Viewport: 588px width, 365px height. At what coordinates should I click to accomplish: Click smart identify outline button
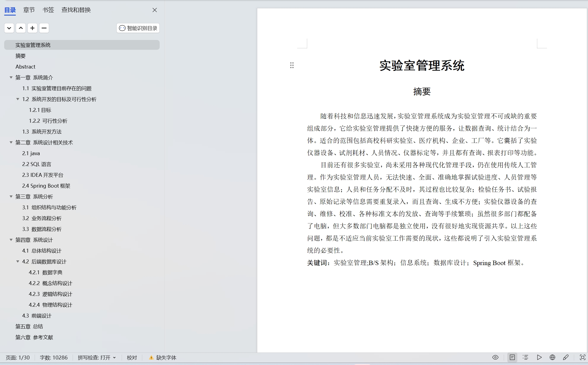[138, 28]
